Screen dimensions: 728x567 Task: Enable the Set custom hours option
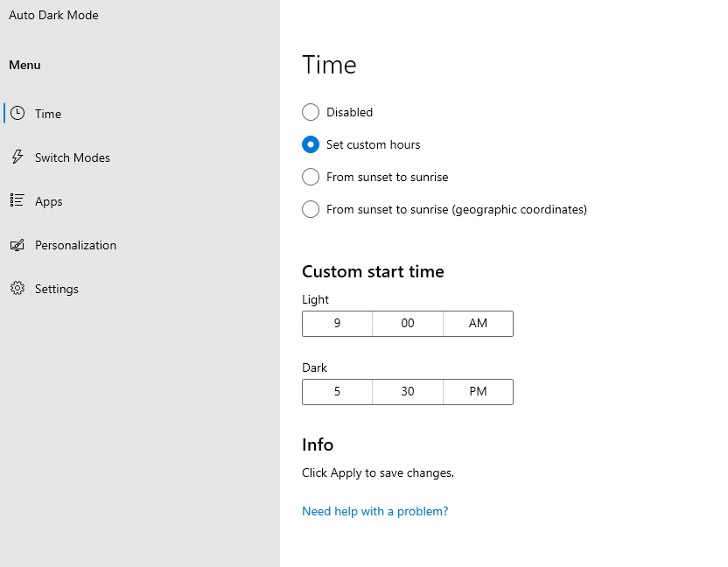pos(311,144)
